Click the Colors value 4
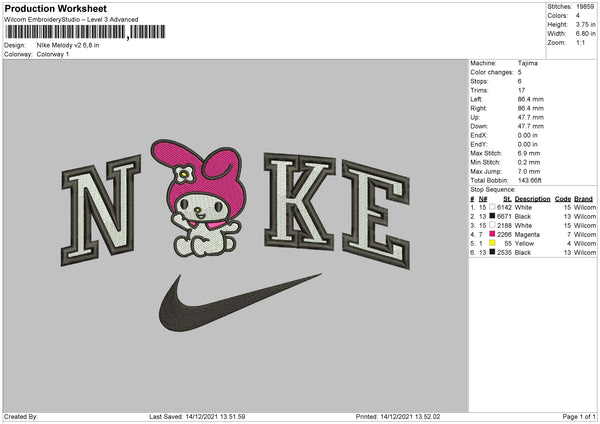600x424 pixels. click(x=578, y=16)
